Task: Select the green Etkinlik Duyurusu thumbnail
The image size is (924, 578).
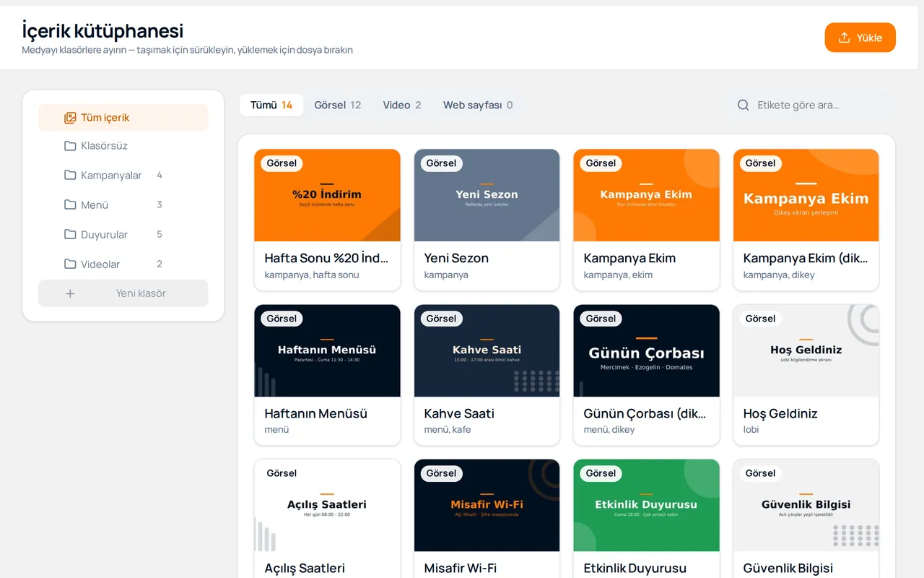Action: pos(647,505)
